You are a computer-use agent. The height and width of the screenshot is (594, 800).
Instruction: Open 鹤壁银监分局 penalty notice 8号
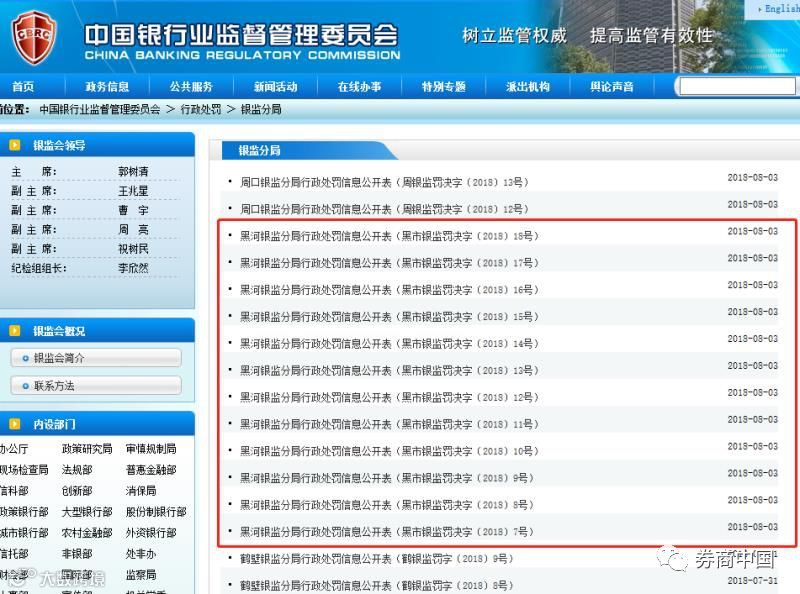coord(377,585)
